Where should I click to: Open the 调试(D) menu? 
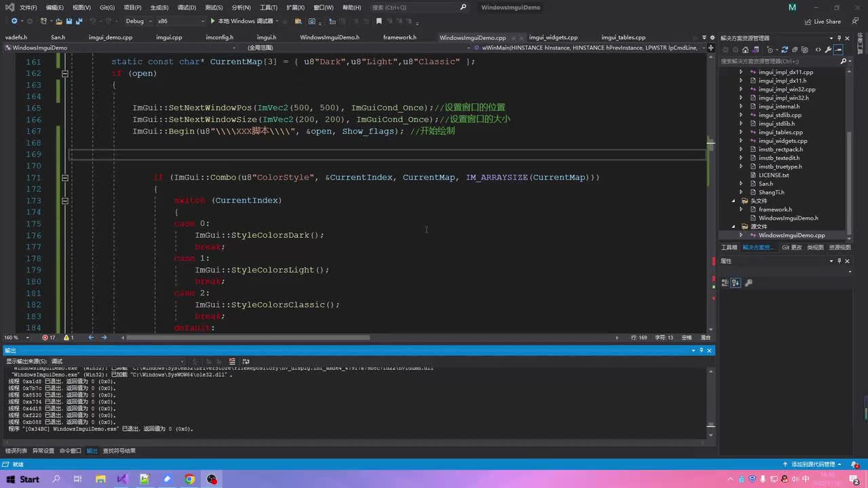[x=186, y=7]
